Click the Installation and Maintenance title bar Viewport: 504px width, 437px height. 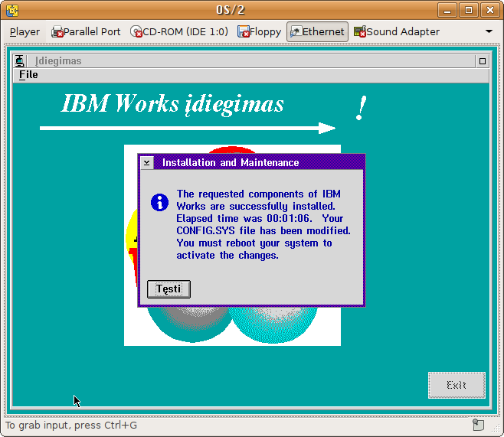point(259,162)
